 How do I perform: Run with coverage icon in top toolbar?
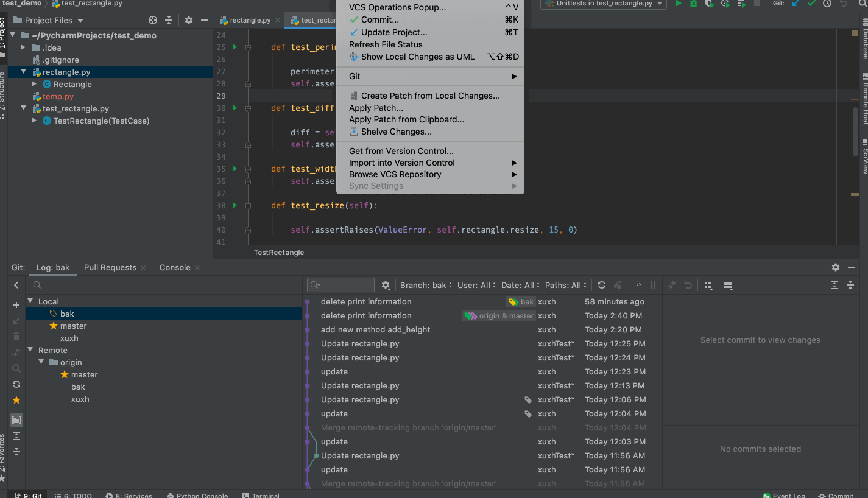point(709,4)
